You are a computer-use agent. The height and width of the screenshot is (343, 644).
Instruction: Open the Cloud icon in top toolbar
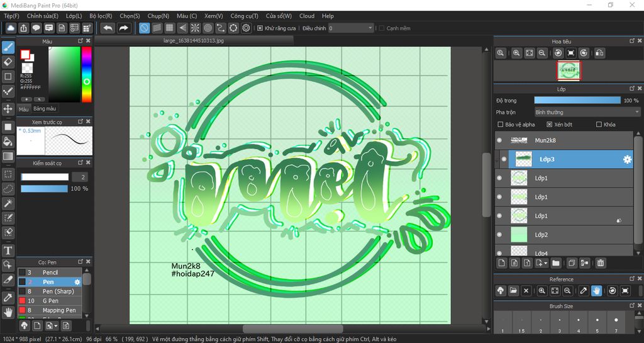11,28
